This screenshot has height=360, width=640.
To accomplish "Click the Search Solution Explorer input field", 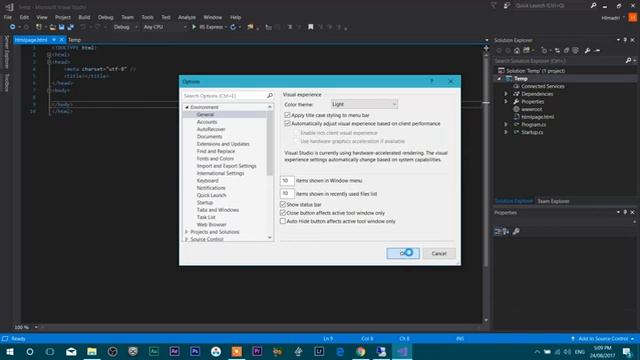I will tap(559, 61).
